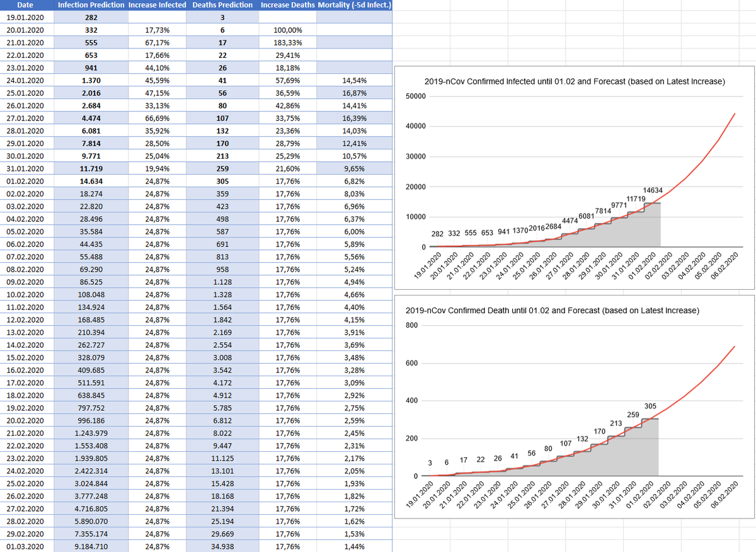The height and width of the screenshot is (552, 756).
Task: Click the Confirmed Infected chart title
Action: click(575, 82)
